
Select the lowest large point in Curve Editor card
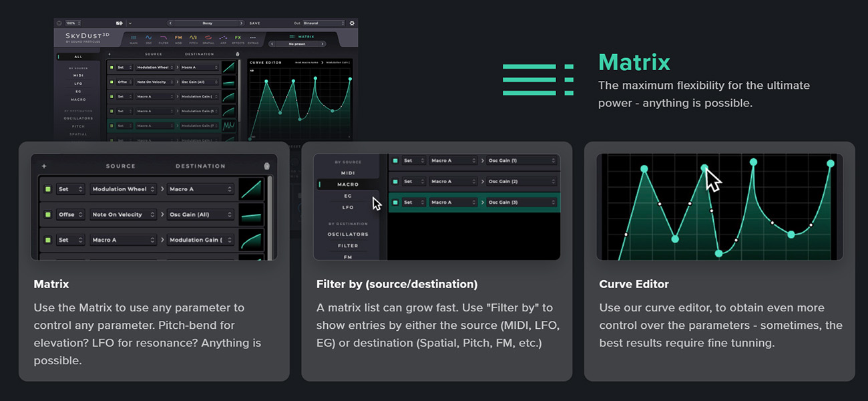click(x=719, y=253)
